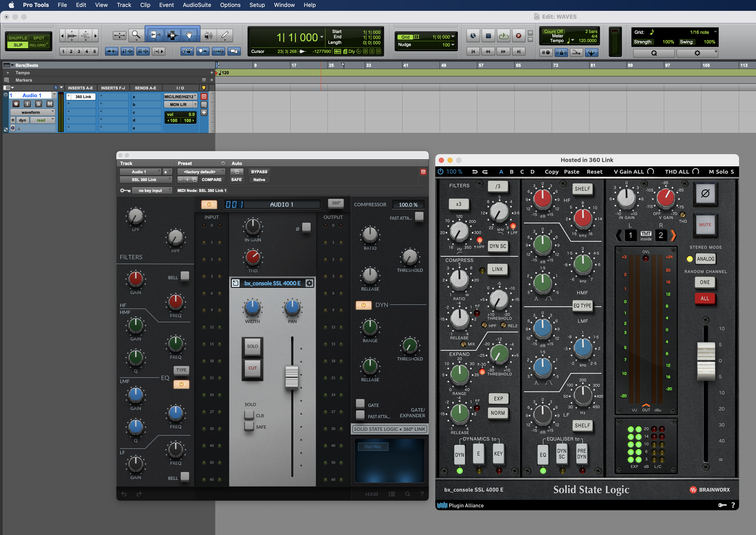Open the read automation mode selector
The image size is (756, 535).
[x=43, y=120]
